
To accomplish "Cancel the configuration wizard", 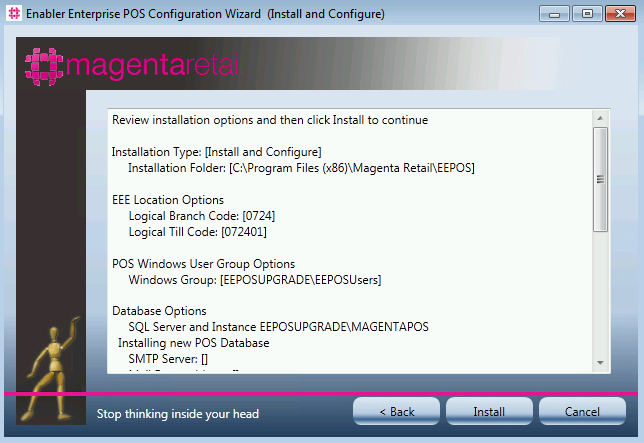I will tap(582, 411).
